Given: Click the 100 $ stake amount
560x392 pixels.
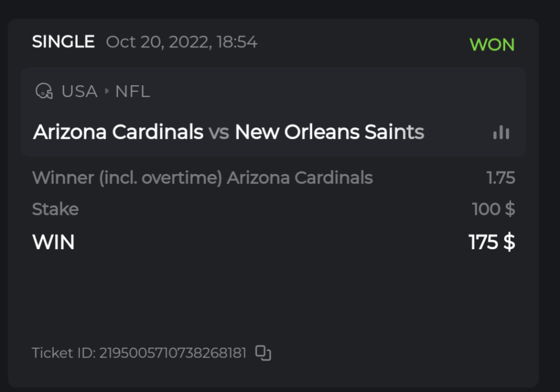Looking at the screenshot, I should [493, 209].
